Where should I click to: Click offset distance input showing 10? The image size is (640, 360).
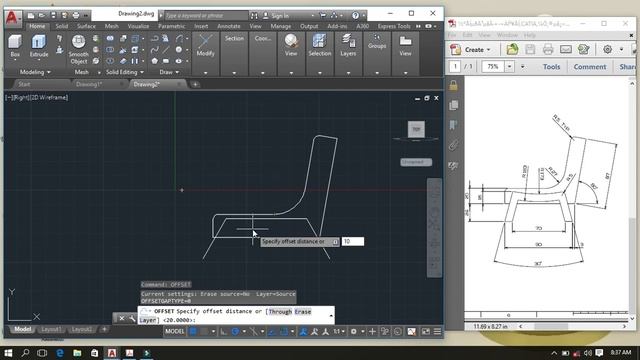[353, 242]
